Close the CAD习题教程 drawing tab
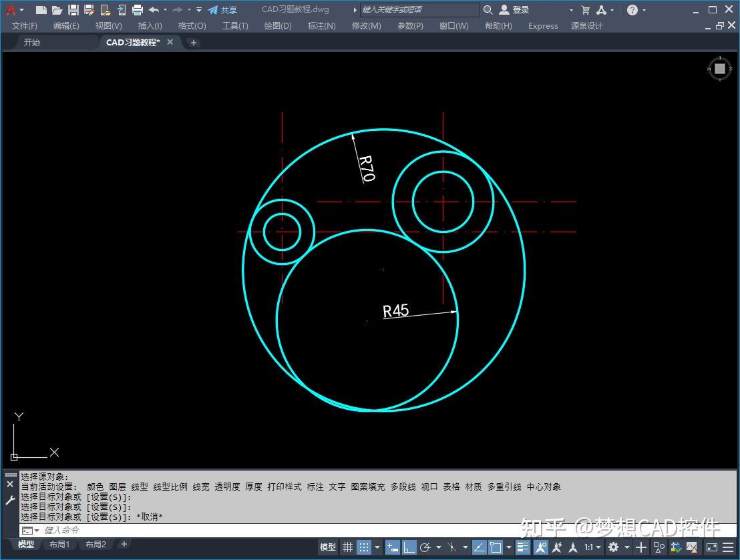This screenshot has width=740, height=560. (x=170, y=42)
